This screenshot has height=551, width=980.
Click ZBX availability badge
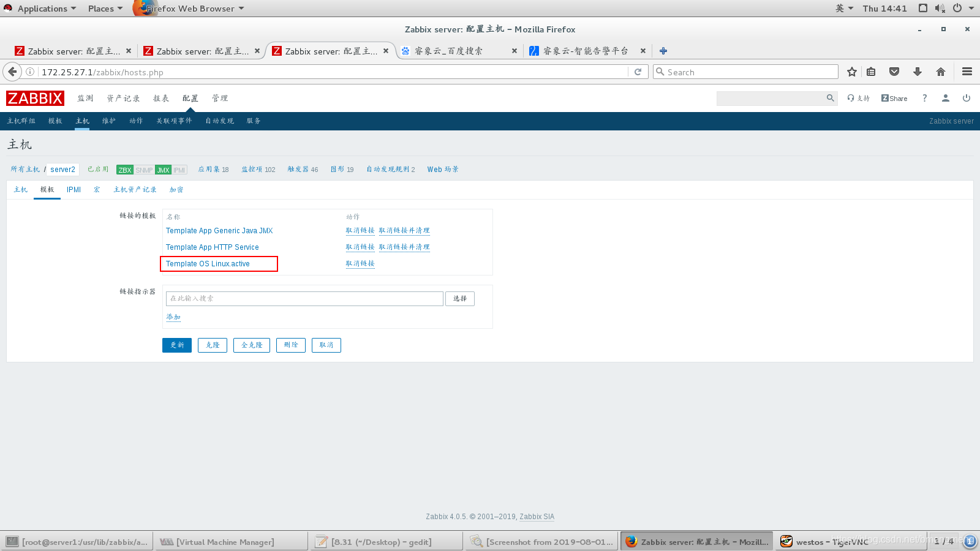[x=125, y=170]
